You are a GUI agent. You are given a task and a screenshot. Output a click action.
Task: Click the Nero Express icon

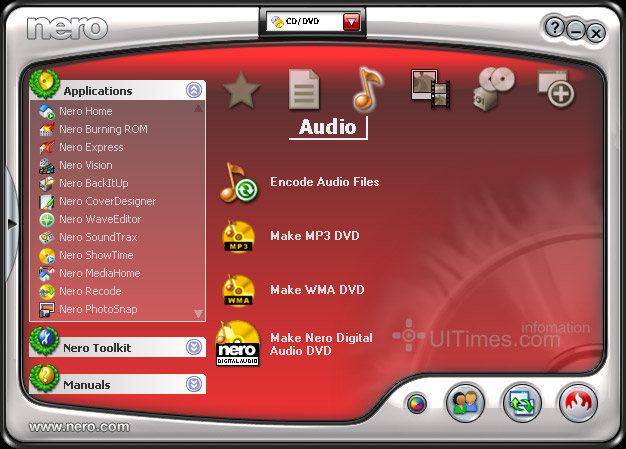pos(47,147)
